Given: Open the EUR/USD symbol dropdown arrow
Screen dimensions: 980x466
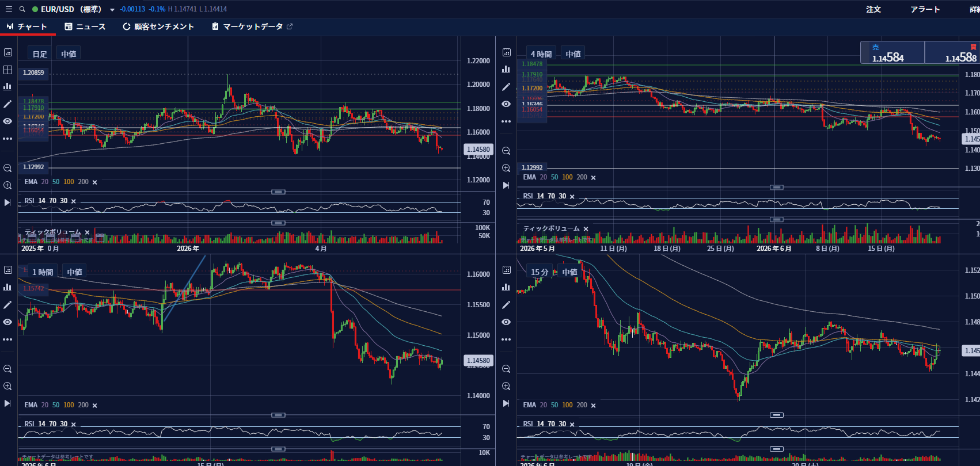Looking at the screenshot, I should 112,10.
